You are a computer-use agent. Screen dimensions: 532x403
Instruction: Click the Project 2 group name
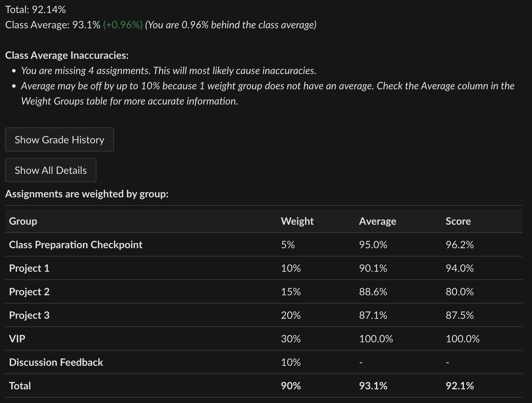pyautogui.click(x=29, y=292)
